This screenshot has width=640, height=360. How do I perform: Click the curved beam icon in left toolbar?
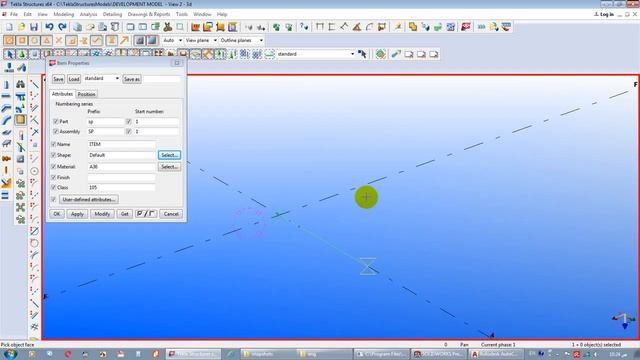click(x=6, y=120)
